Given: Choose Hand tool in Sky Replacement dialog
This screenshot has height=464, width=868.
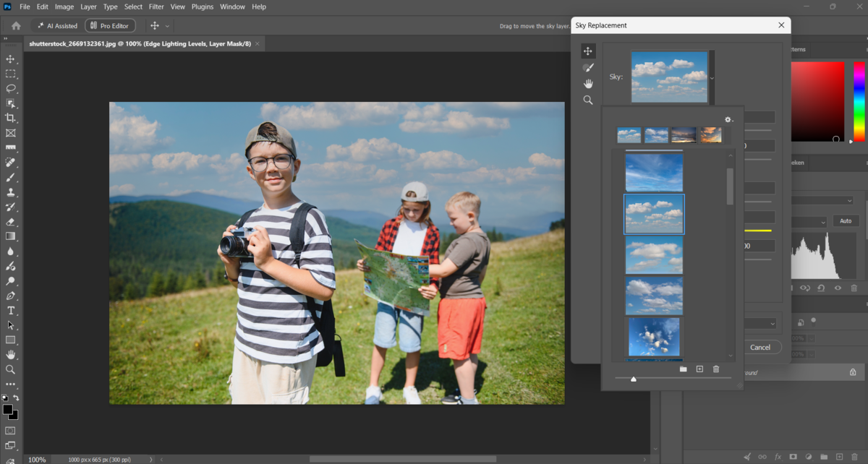Looking at the screenshot, I should (x=588, y=84).
